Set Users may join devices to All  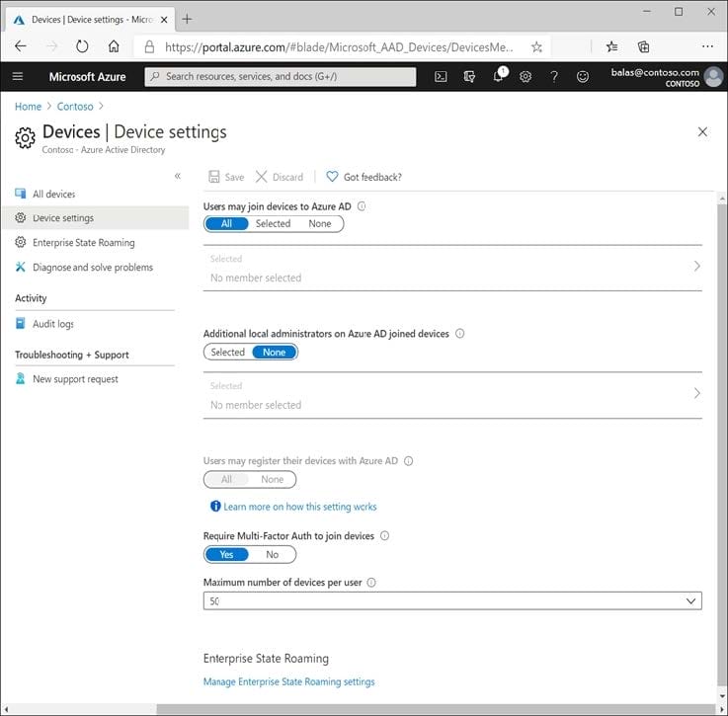coord(226,224)
